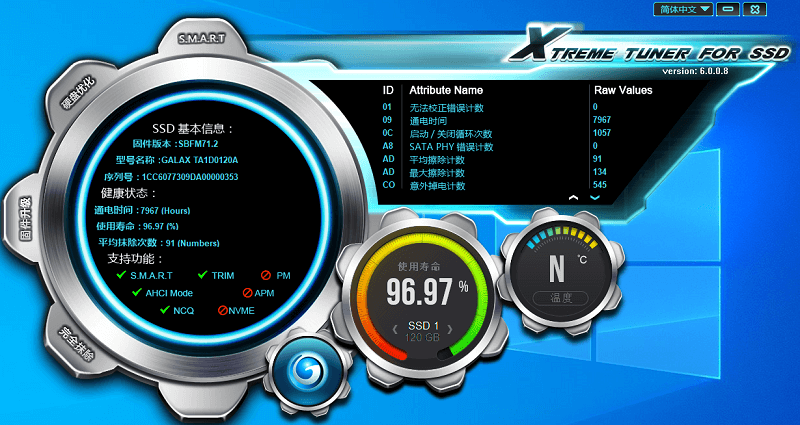Click the 7967 (Hours) power-on text
This screenshot has height=425, width=800.
165,211
